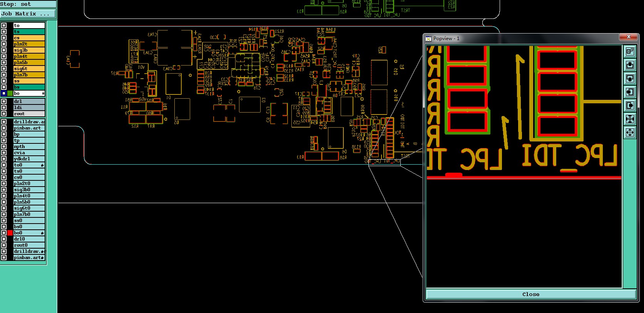The width and height of the screenshot is (644, 313).
Task: Click the pen marker on to0 layer
Action: click(42, 165)
